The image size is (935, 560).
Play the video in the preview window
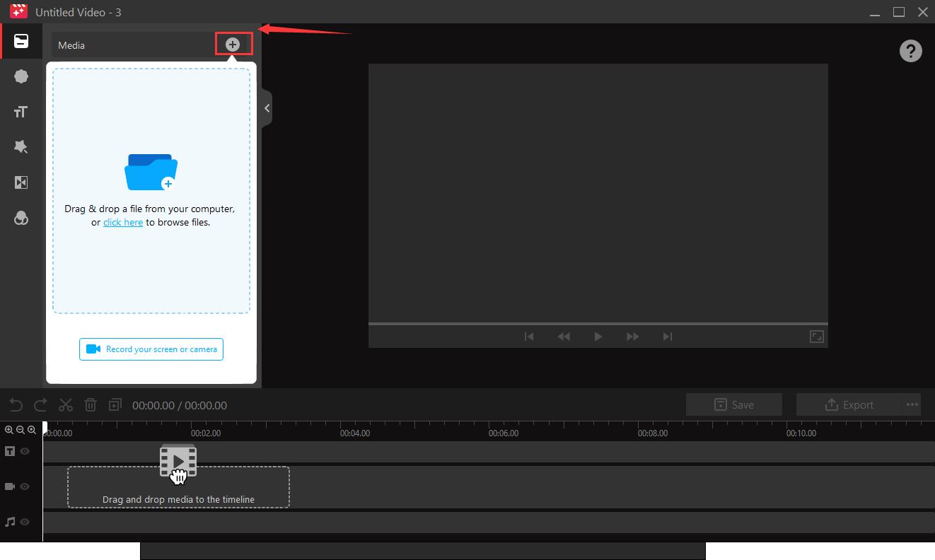[598, 336]
